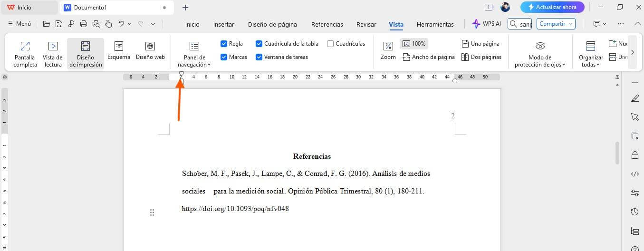Screen dimensions: 644x251
Task: Click the hand touch mode icon
Action: [x=108, y=24]
